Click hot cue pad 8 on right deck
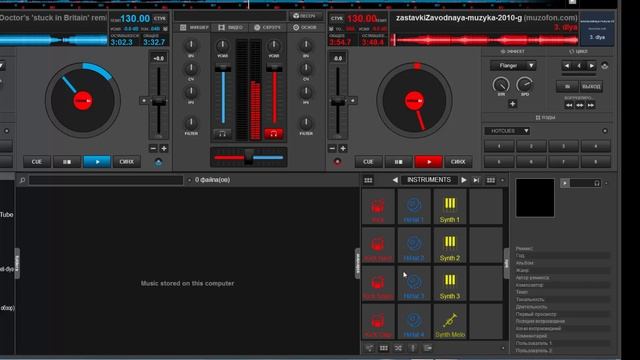The height and width of the screenshot is (360, 640). pyautogui.click(x=596, y=162)
